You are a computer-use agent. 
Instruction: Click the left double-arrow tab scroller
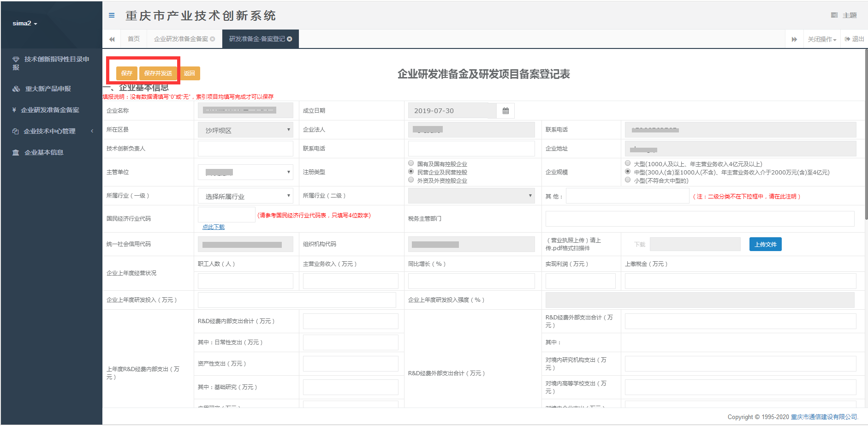click(112, 39)
